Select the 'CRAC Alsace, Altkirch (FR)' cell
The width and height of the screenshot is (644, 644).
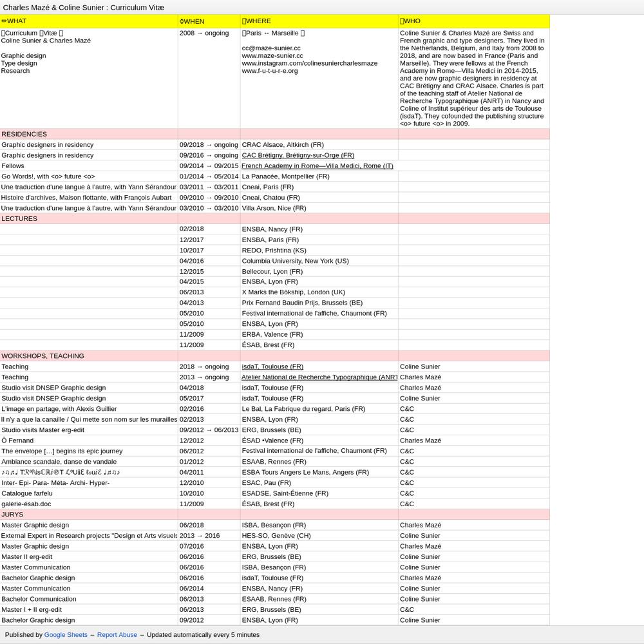pyautogui.click(x=319, y=144)
